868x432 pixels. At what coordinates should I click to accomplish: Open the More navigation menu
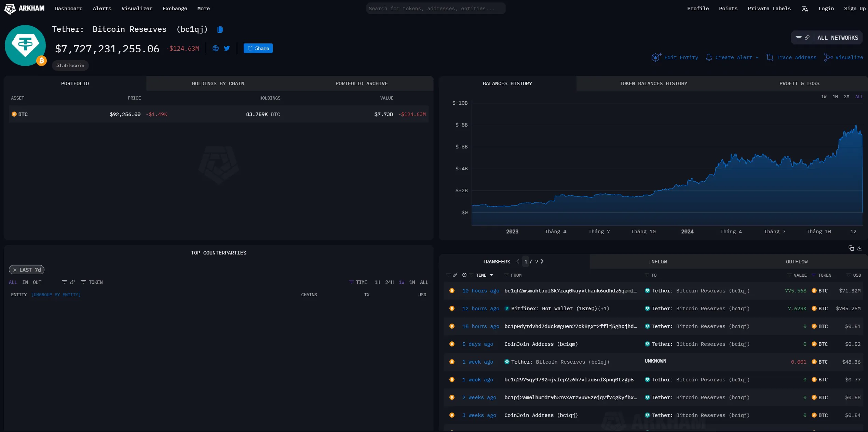click(x=203, y=9)
